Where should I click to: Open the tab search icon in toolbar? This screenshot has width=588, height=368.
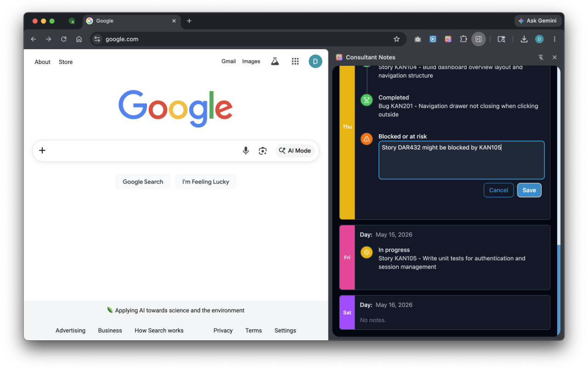tap(501, 39)
